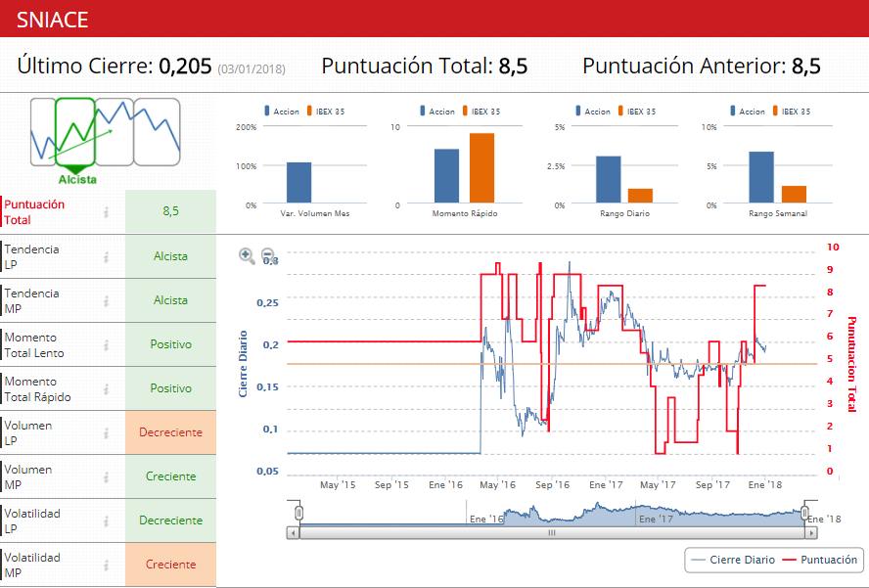This screenshot has height=588, width=869.
Task: Click the blue Accion bar in Rango Semanal
Action: tap(761, 177)
